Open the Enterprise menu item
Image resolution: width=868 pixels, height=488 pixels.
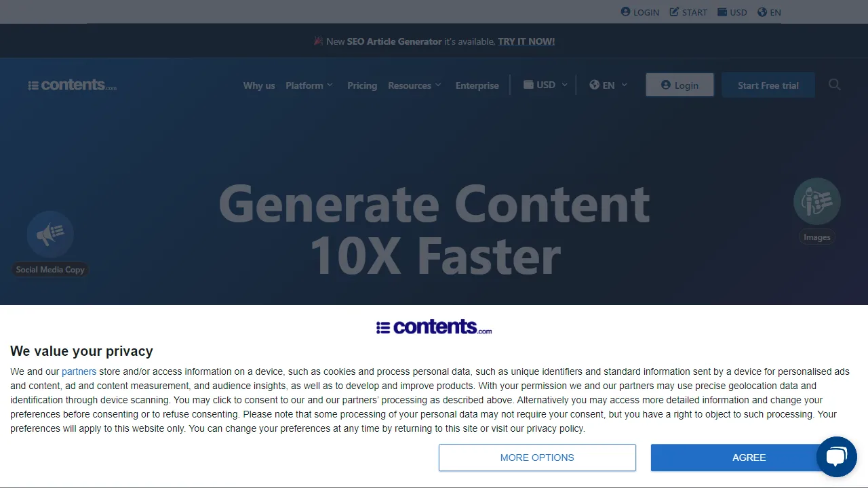coord(477,85)
